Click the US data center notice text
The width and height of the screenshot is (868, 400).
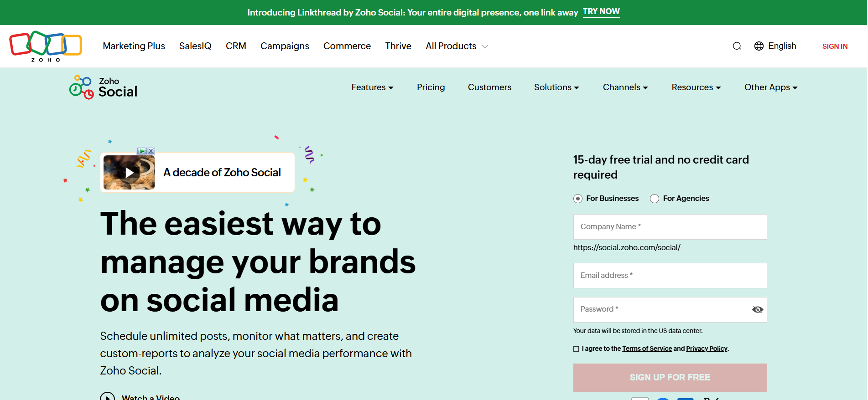[638, 331]
